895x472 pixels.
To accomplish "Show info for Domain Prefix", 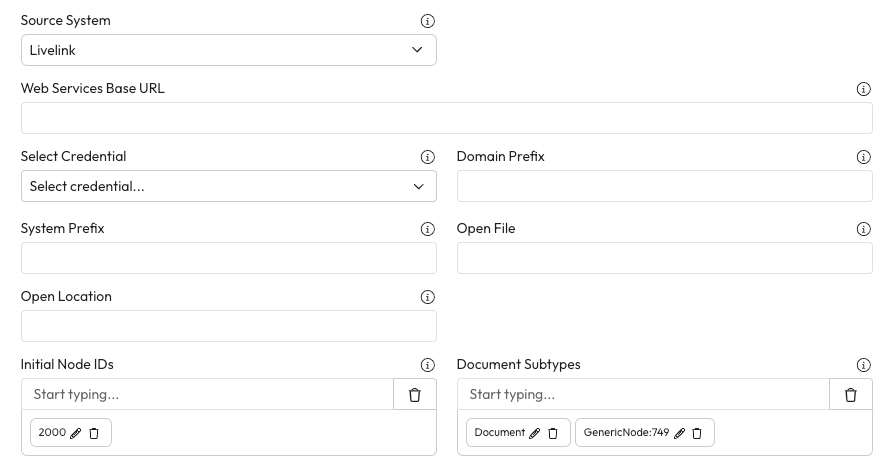I will click(864, 157).
